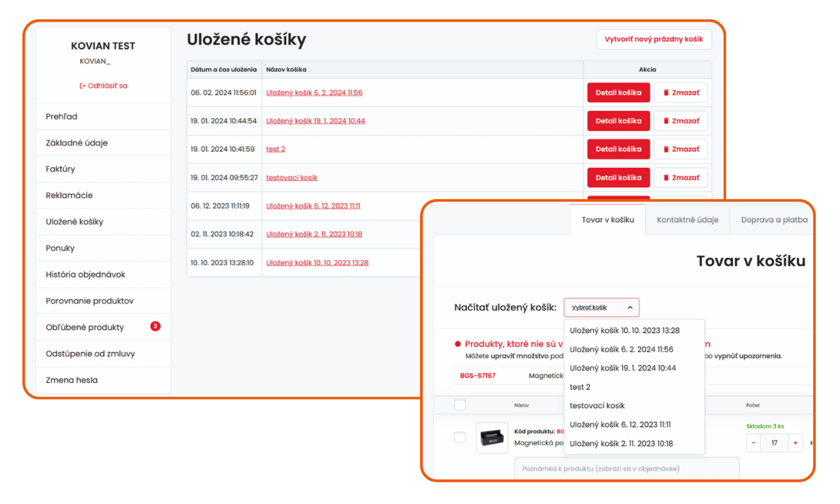Switch to the Kontaktné údaje tab

click(x=688, y=220)
